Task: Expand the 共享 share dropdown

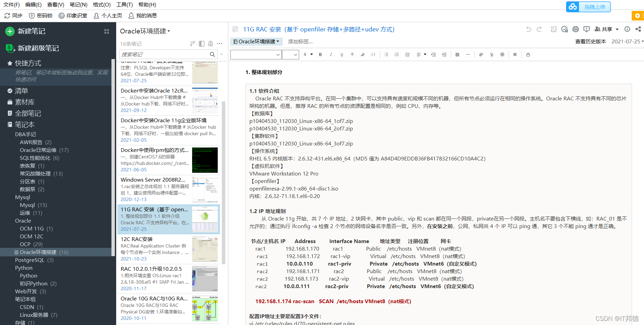Action: pyautogui.click(x=617, y=29)
